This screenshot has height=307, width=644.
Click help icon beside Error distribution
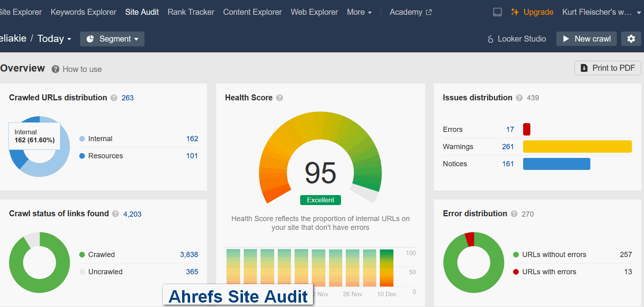[514, 214]
